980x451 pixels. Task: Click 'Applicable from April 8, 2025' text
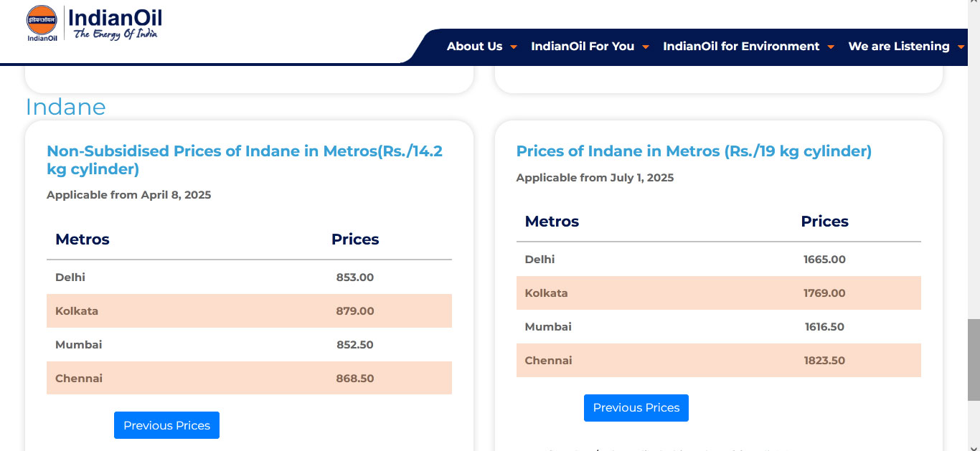pyautogui.click(x=129, y=195)
